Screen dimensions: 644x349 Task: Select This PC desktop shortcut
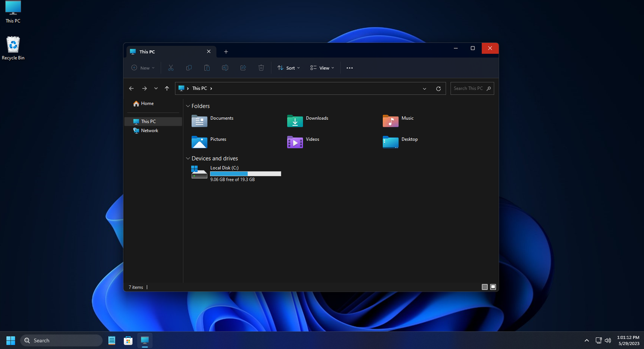pyautogui.click(x=13, y=12)
